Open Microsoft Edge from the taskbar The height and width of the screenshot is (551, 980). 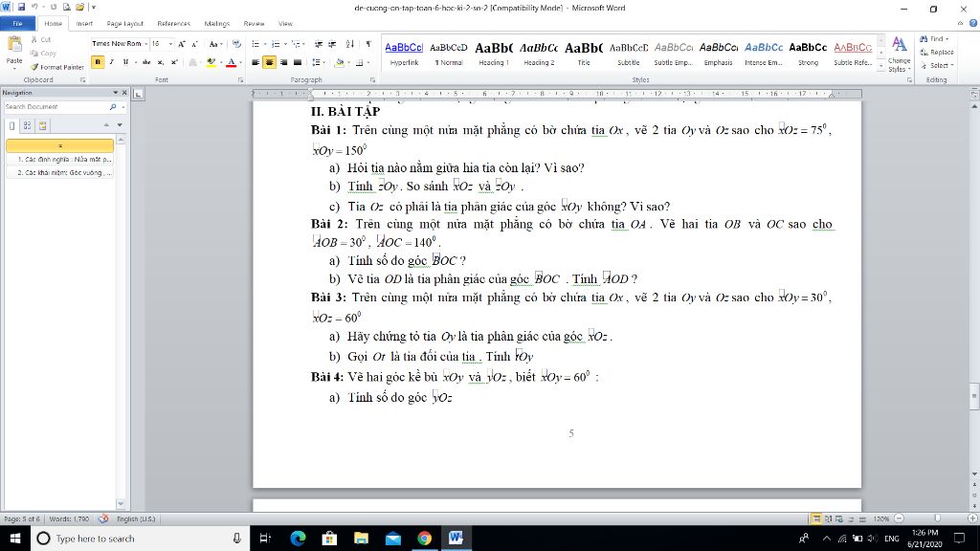point(298,538)
